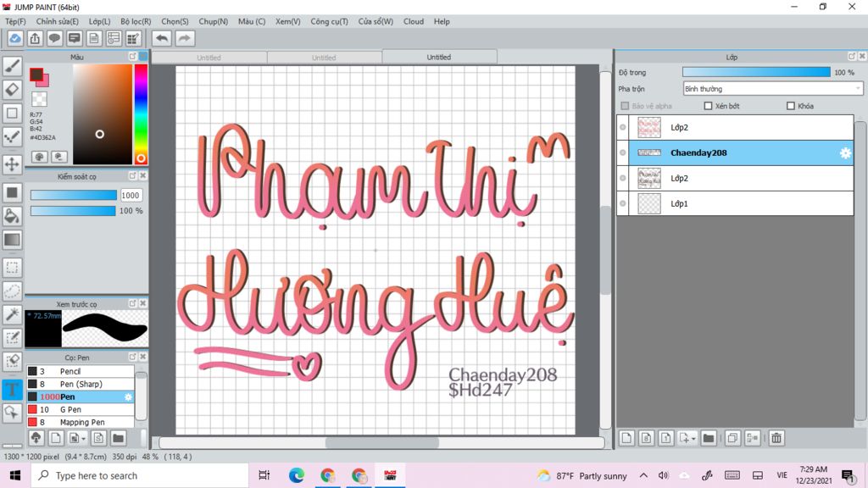868x488 pixels.
Task: Select the dot/curve pen tool
Action: pos(12,136)
